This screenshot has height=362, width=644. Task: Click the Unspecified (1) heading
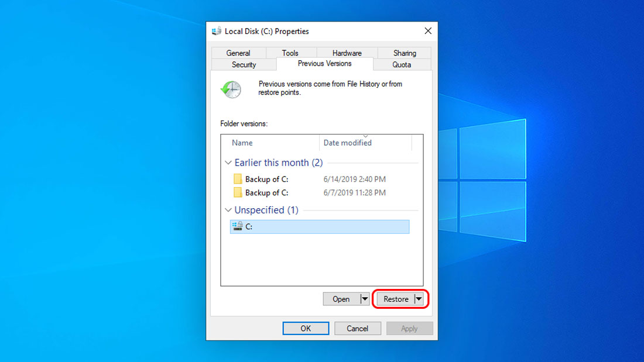pyautogui.click(x=266, y=210)
